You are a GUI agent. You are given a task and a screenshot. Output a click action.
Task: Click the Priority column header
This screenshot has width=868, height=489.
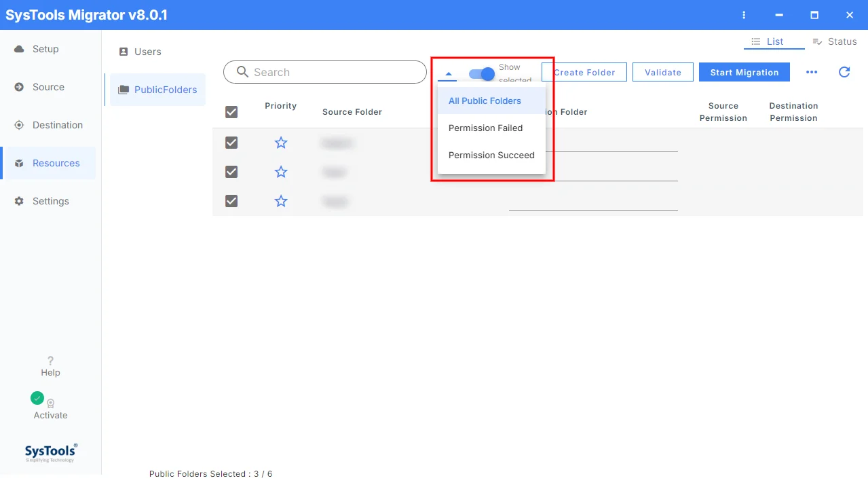tap(281, 106)
